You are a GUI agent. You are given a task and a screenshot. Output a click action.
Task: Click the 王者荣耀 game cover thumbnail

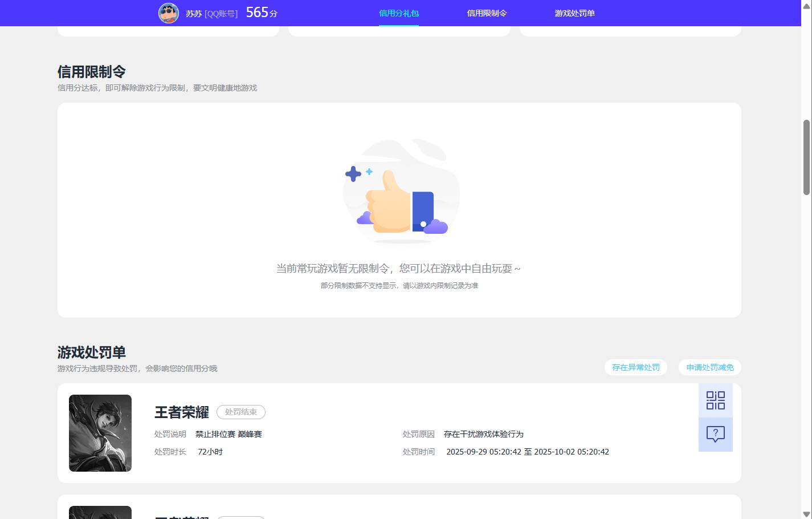pyautogui.click(x=100, y=433)
